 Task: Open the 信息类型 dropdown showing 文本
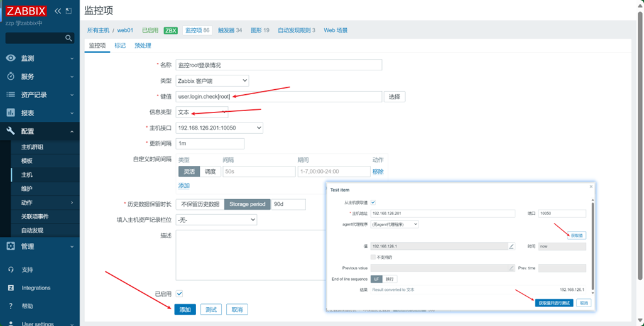(x=202, y=112)
